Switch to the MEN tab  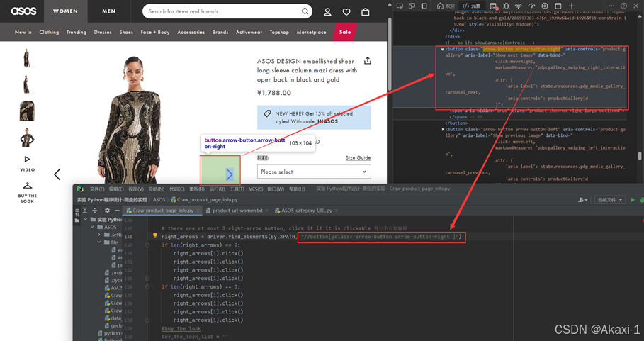pyautogui.click(x=109, y=11)
